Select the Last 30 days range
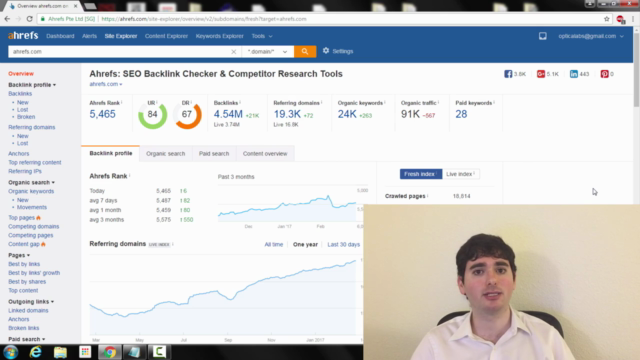This screenshot has width=640, height=360. (344, 244)
